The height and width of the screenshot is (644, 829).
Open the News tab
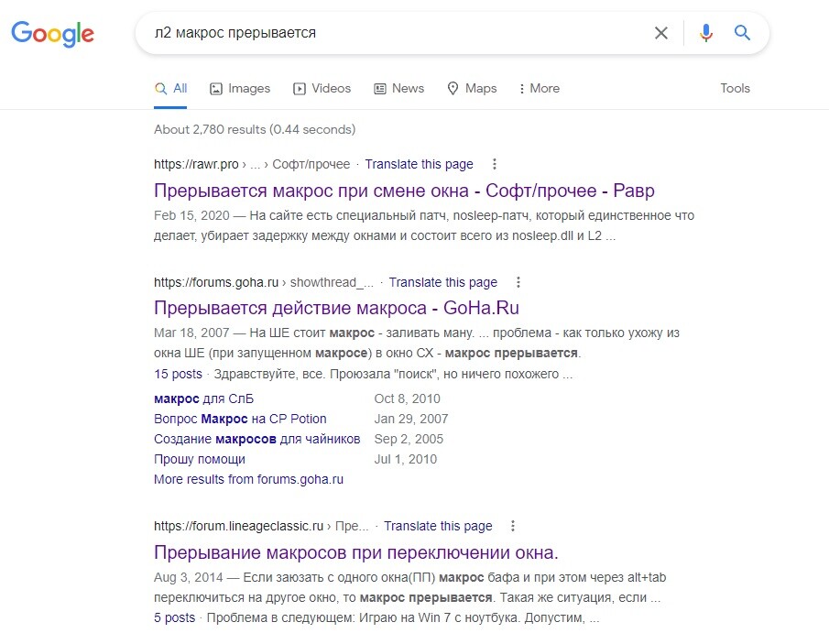(399, 88)
